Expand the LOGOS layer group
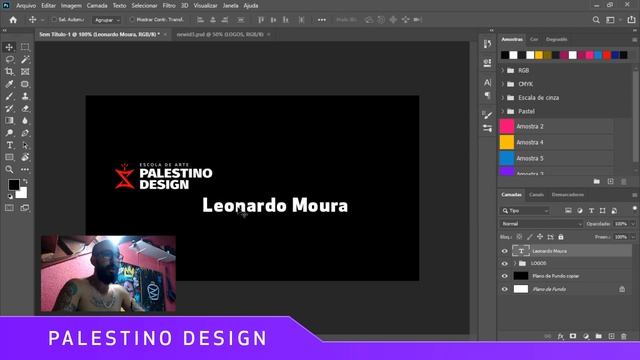Image resolution: width=640 pixels, height=360 pixels. 515,264
